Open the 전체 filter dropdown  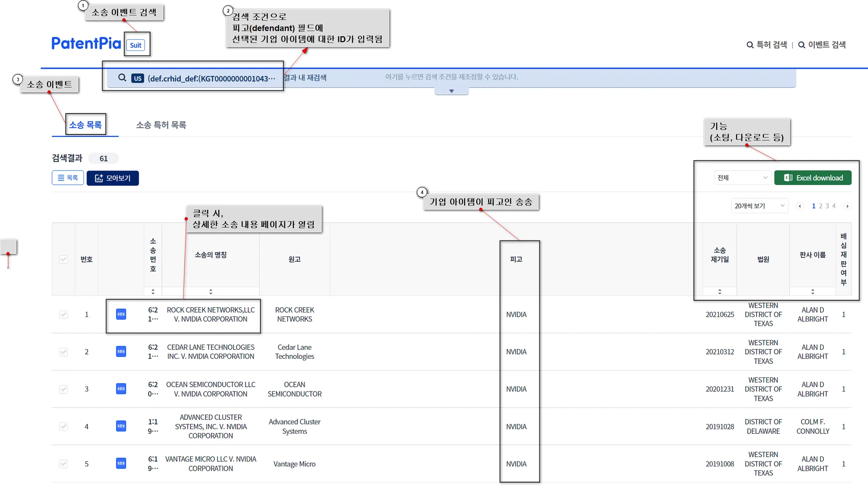[742, 178]
